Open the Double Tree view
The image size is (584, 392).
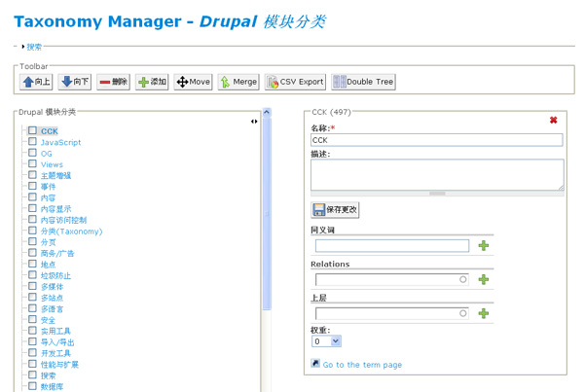[363, 82]
